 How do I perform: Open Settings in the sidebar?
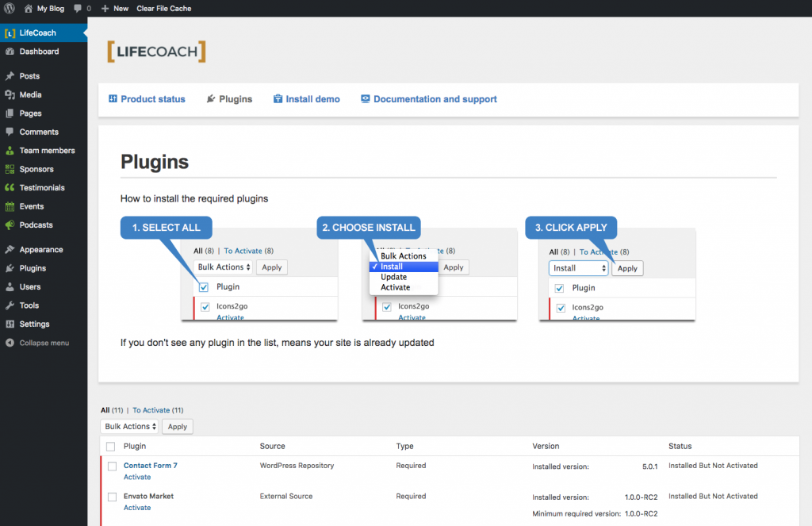pos(44,324)
